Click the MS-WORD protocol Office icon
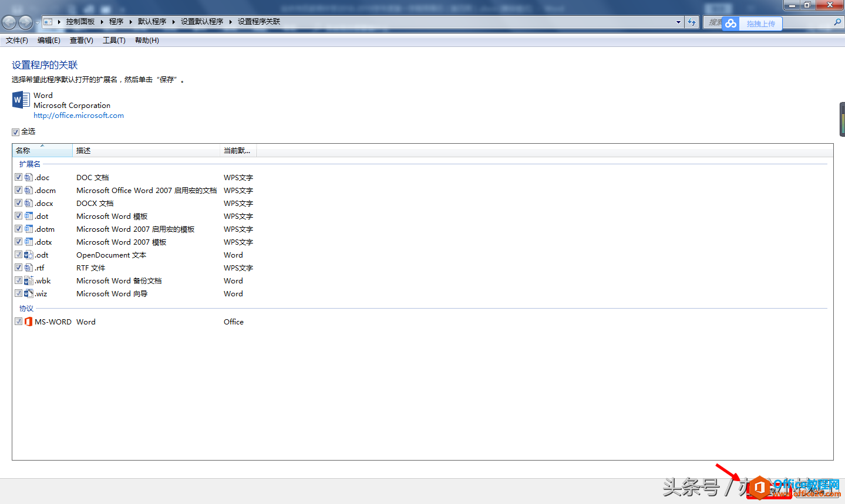The image size is (845, 504). pos(29,322)
